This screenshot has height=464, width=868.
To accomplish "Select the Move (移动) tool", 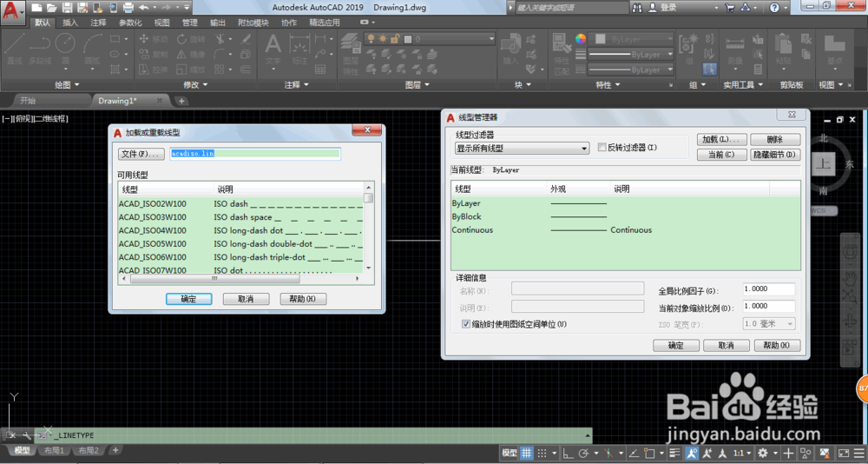I will [154, 39].
